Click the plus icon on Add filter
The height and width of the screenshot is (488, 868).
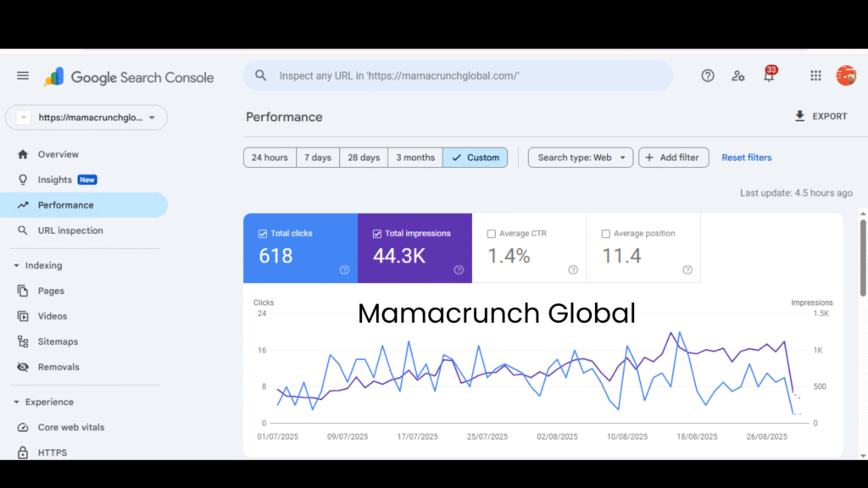(x=649, y=158)
